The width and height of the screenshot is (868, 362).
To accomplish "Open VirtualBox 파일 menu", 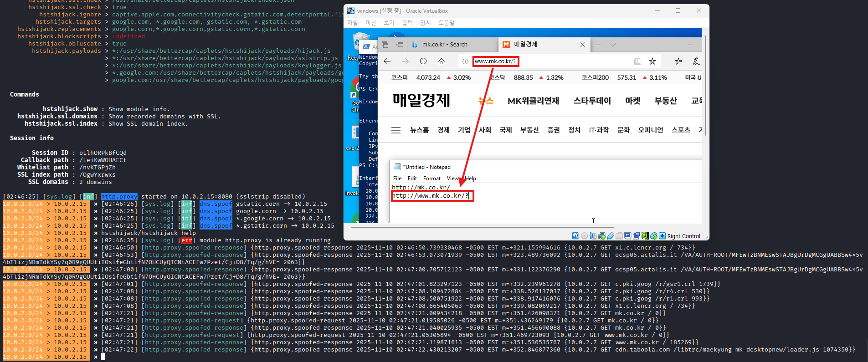I will coord(353,23).
